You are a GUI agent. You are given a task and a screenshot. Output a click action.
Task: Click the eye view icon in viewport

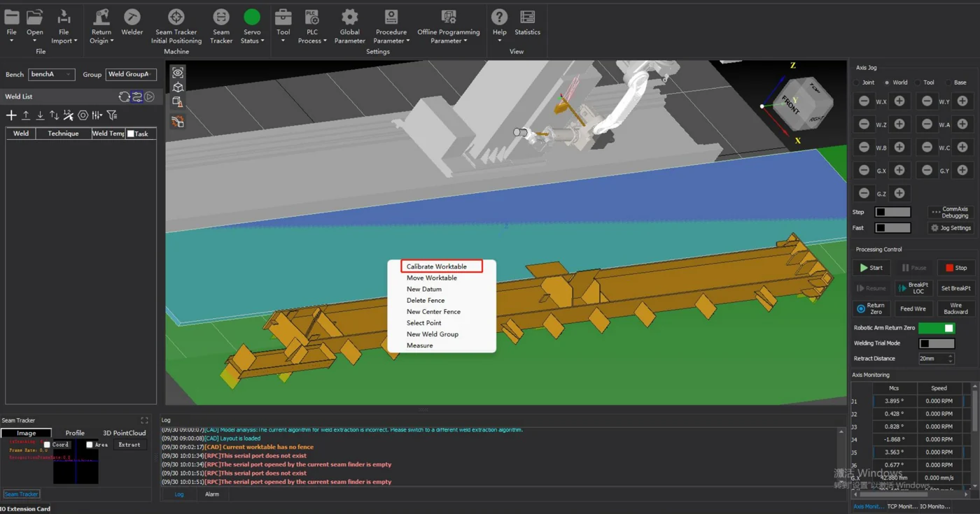tap(178, 73)
